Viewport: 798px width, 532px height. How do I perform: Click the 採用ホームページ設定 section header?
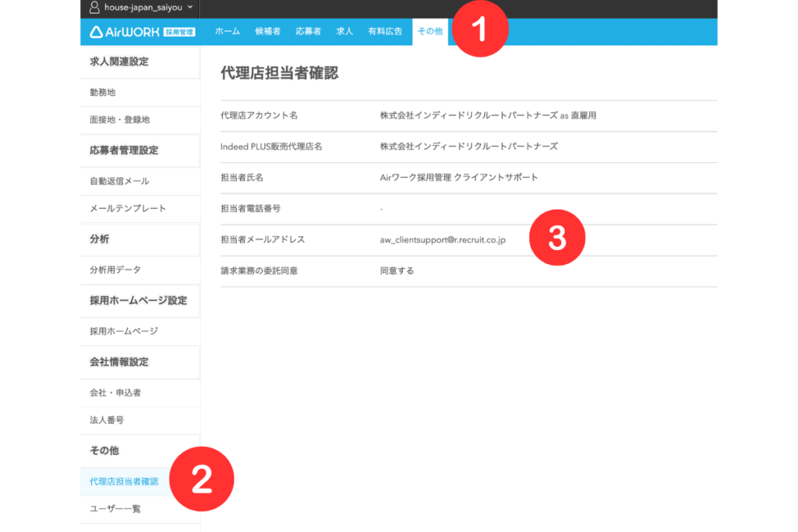pyautogui.click(x=139, y=301)
